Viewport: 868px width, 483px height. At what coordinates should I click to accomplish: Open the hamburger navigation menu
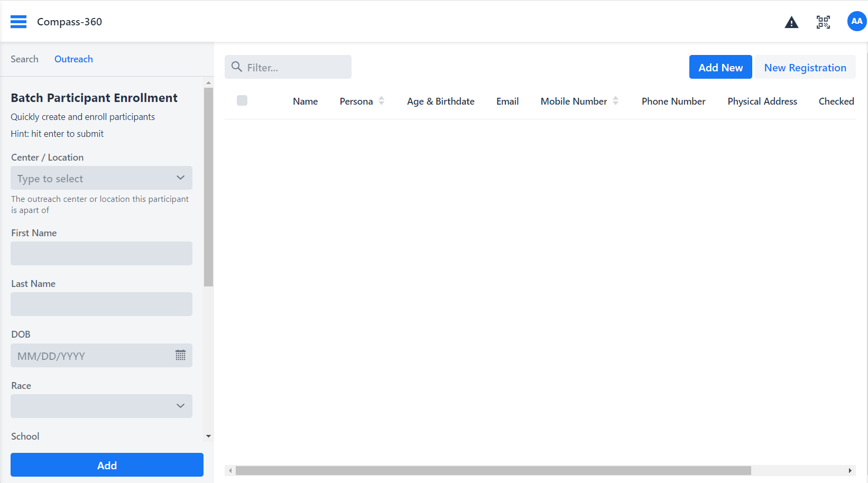click(x=19, y=22)
